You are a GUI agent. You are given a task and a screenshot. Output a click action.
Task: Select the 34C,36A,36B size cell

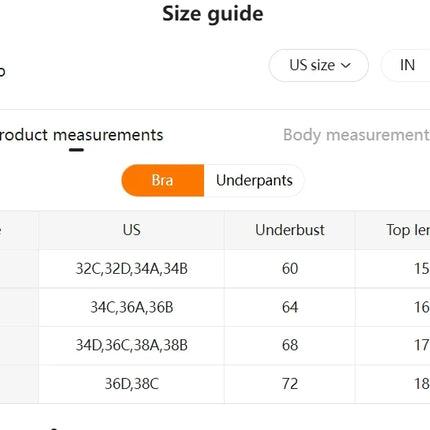(x=132, y=307)
